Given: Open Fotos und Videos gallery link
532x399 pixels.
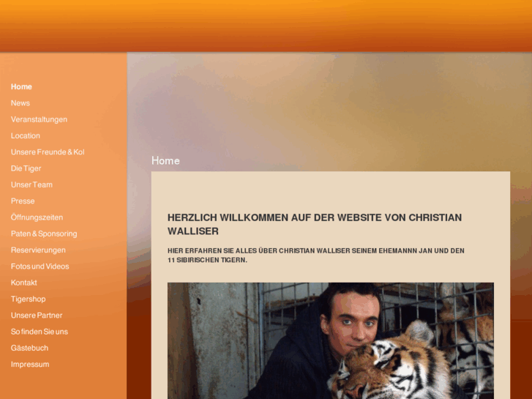Looking at the screenshot, I should pyautogui.click(x=40, y=266).
